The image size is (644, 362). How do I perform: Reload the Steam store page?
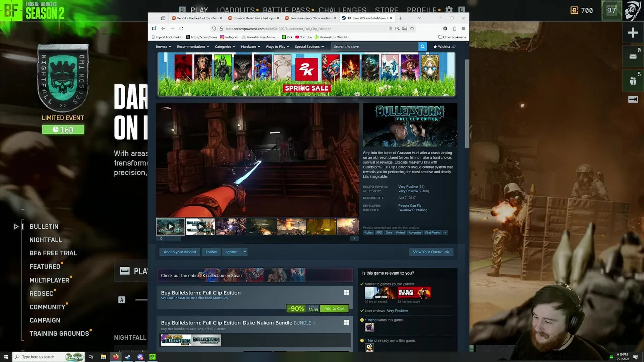pyautogui.click(x=181, y=28)
